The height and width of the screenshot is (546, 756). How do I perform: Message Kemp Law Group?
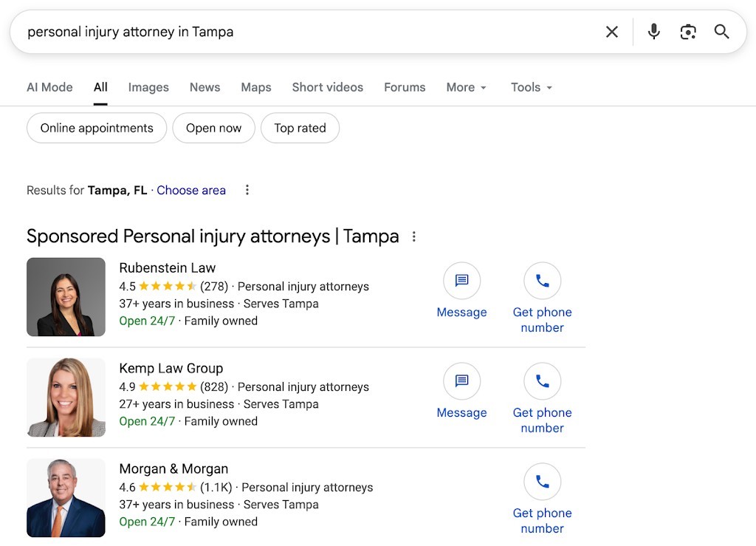click(461, 381)
